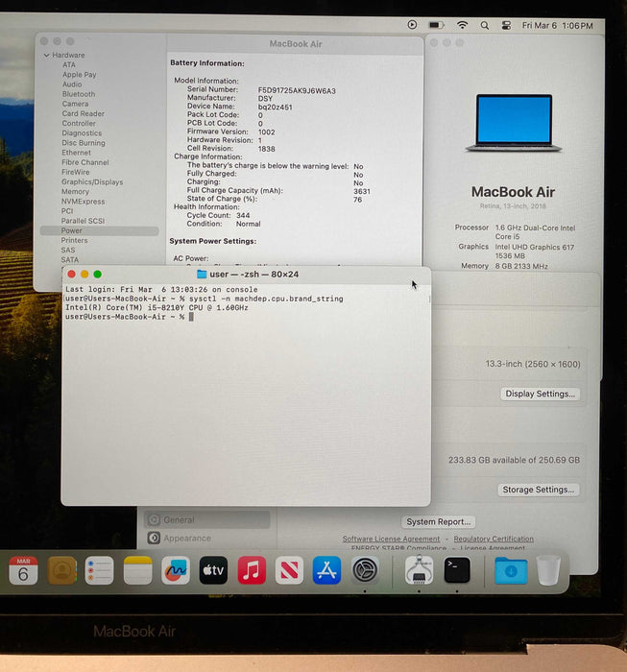Select Apple Pay in the hardware list
The height and width of the screenshot is (672, 627).
(x=80, y=75)
